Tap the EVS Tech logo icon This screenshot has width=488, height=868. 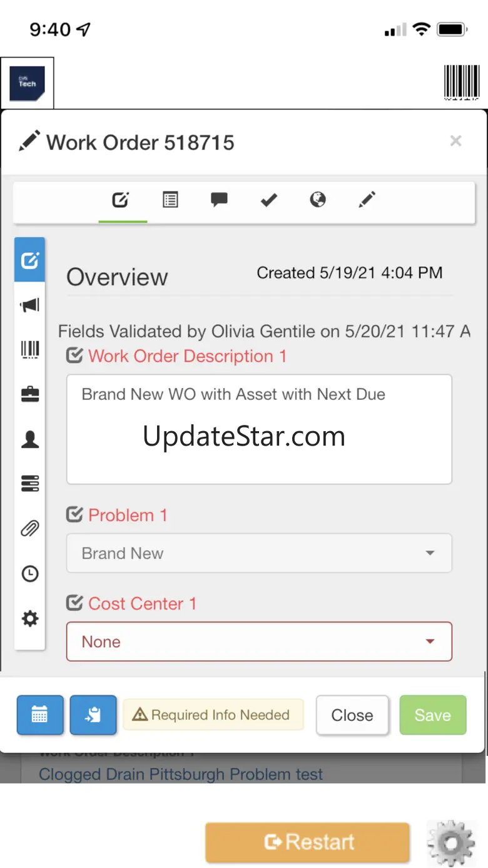coord(27,83)
